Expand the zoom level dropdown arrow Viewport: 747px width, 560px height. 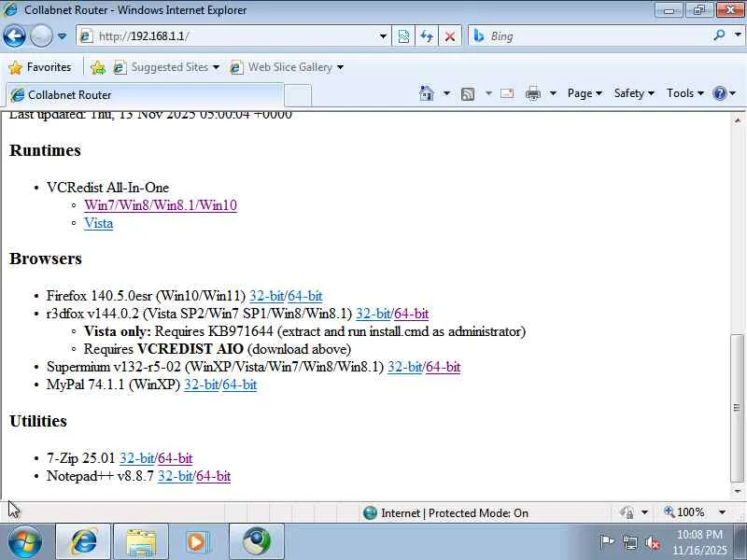[x=722, y=512]
